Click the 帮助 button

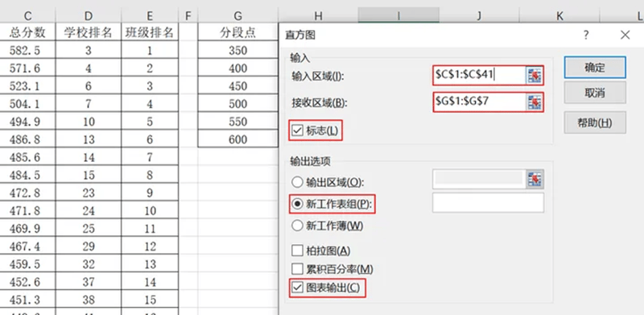click(x=595, y=122)
